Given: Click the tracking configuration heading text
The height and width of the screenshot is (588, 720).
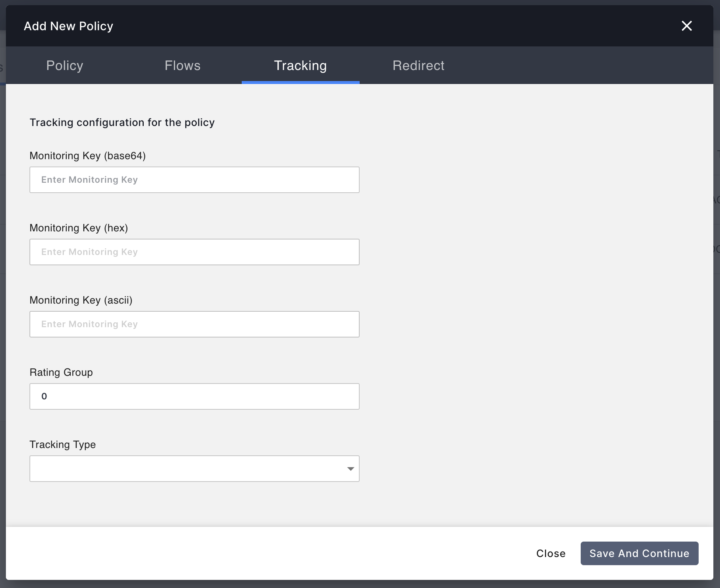Looking at the screenshot, I should [122, 122].
